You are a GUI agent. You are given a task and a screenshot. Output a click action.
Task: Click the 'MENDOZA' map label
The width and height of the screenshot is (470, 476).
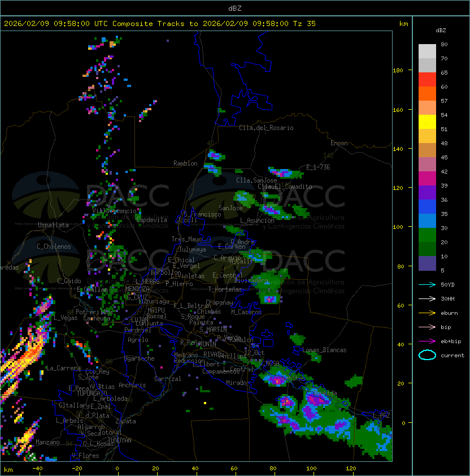point(137,289)
